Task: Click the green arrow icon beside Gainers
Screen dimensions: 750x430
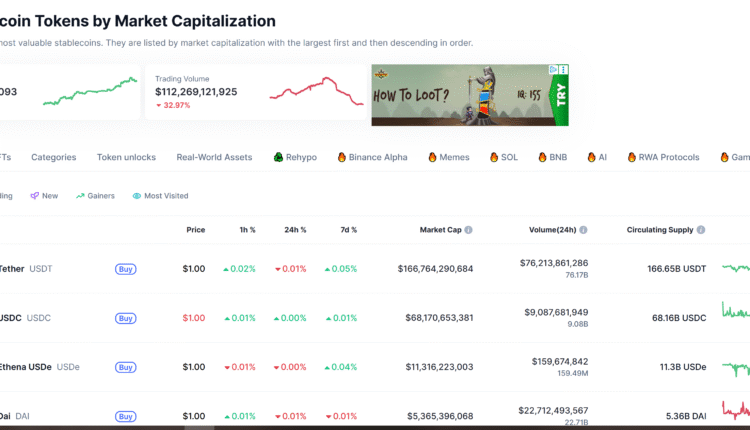Action: 80,196
